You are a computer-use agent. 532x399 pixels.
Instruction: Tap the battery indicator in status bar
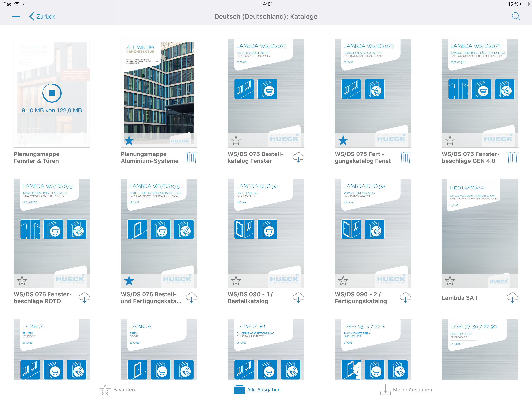(524, 4)
